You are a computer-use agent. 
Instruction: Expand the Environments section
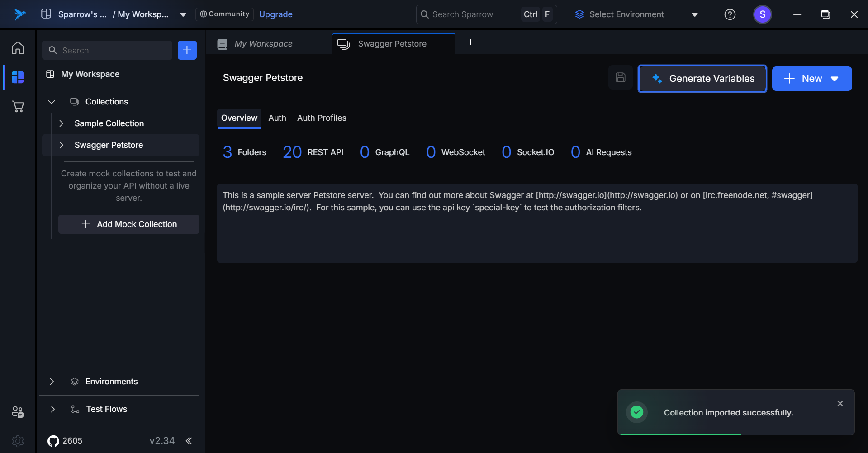pos(52,382)
